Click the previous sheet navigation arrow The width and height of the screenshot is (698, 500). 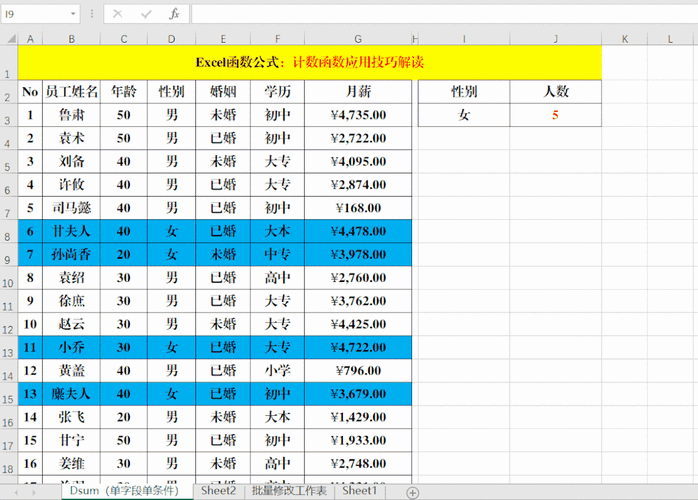tap(16, 492)
